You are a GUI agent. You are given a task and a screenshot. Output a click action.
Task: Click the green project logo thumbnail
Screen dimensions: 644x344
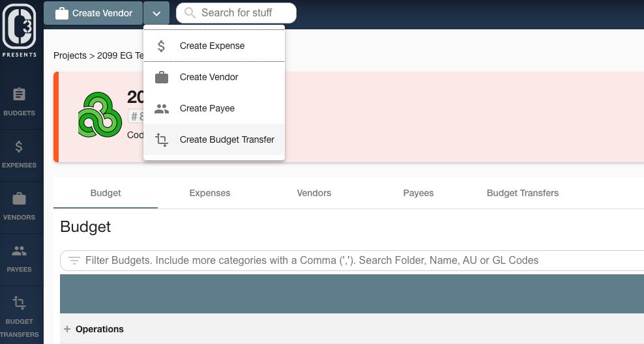point(100,115)
